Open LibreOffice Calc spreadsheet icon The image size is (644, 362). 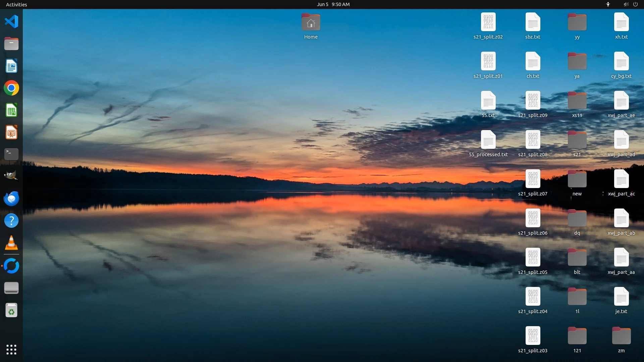click(11, 111)
